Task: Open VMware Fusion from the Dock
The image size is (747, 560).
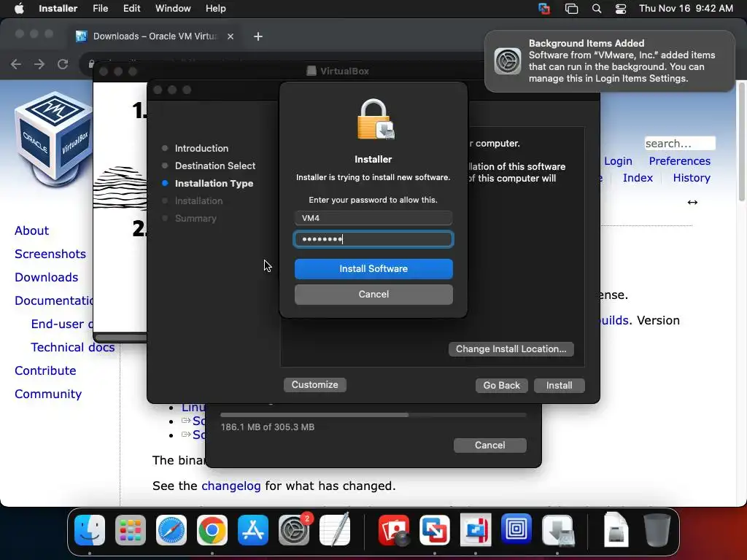Action: pyautogui.click(x=435, y=529)
